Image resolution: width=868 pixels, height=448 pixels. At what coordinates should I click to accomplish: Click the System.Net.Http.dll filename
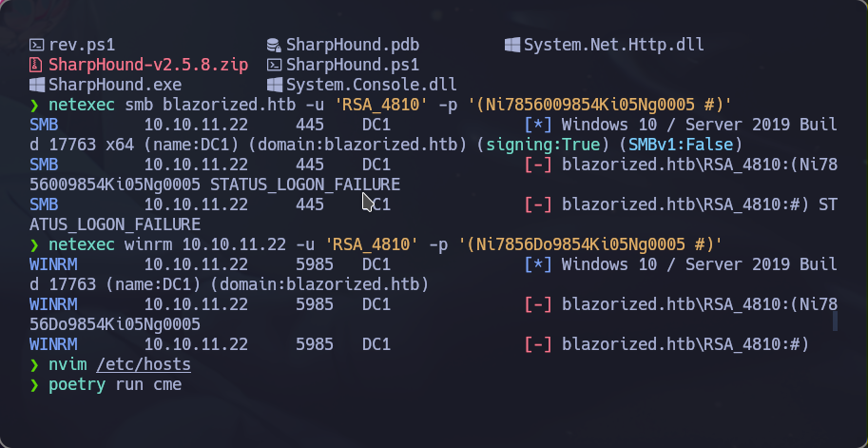click(614, 45)
